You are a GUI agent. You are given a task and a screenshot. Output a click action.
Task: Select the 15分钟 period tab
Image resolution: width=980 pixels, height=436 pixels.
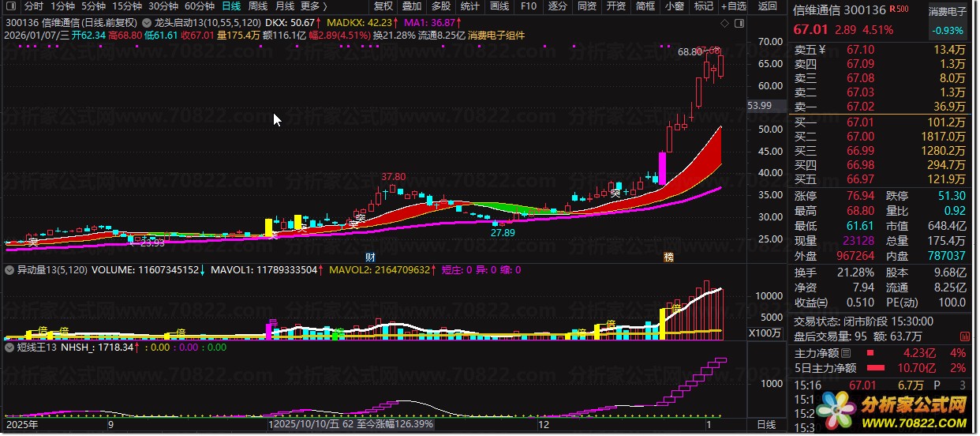(x=126, y=6)
